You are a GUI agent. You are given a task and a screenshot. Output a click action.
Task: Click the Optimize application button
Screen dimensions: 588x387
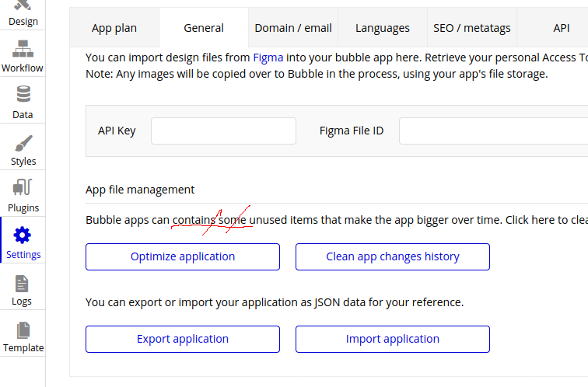point(183,256)
